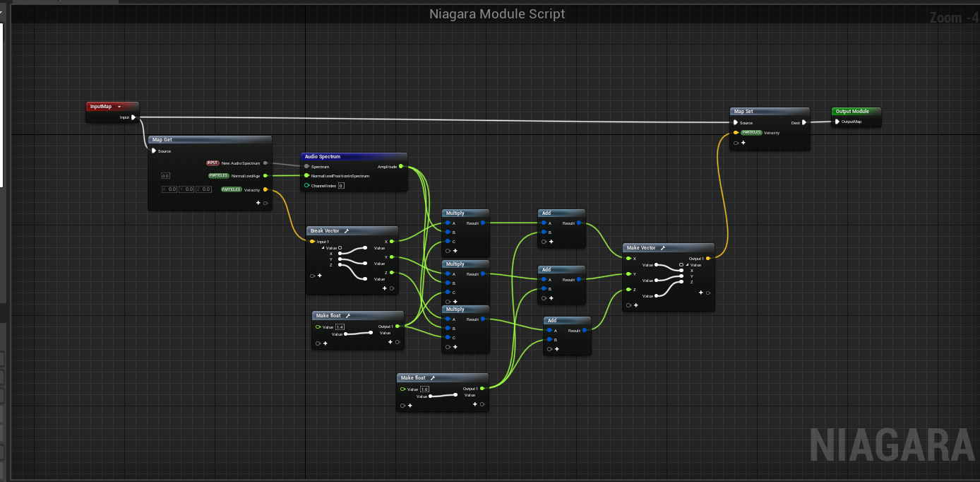980x482 pixels.
Task: Click the ChannelIndex input pin
Action: tap(306, 185)
